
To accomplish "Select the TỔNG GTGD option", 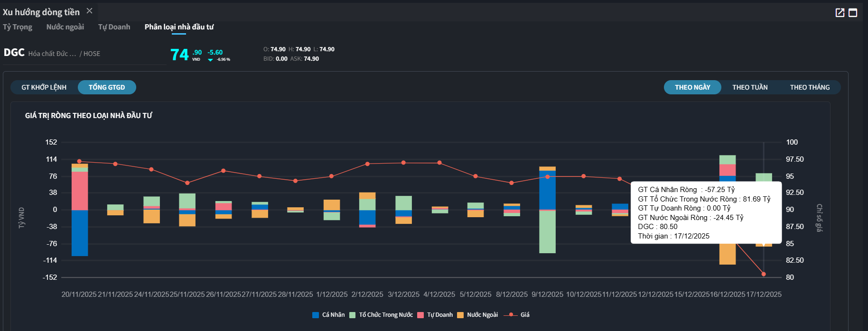I will (x=107, y=87).
